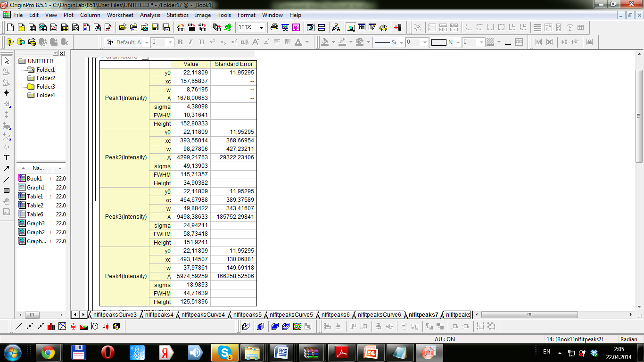The width and height of the screenshot is (644, 362).
Task: Click the Greek symbols (αβ) format icon
Action: tap(244, 42)
